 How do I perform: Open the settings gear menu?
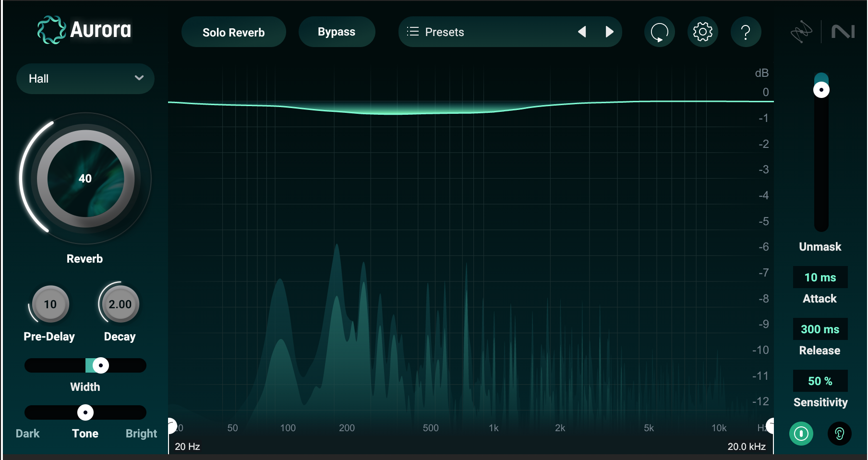[x=702, y=32]
